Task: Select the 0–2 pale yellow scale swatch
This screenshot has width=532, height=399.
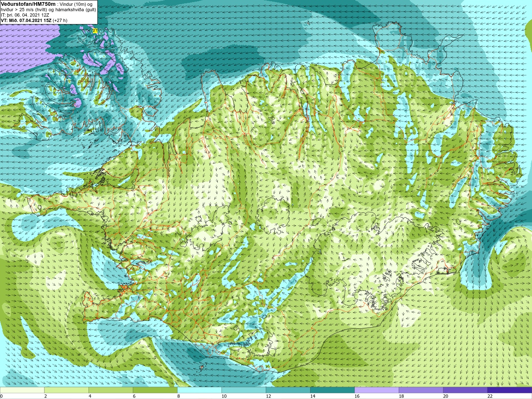Action: tap(22, 390)
